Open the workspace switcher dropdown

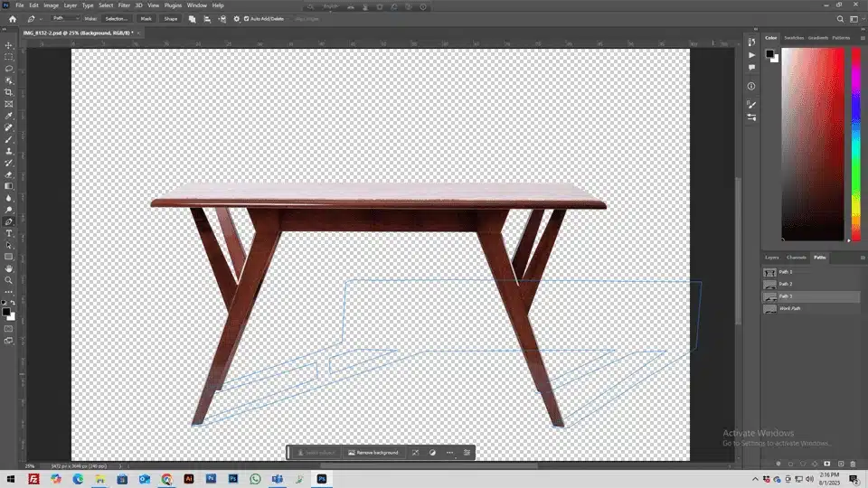[856, 19]
